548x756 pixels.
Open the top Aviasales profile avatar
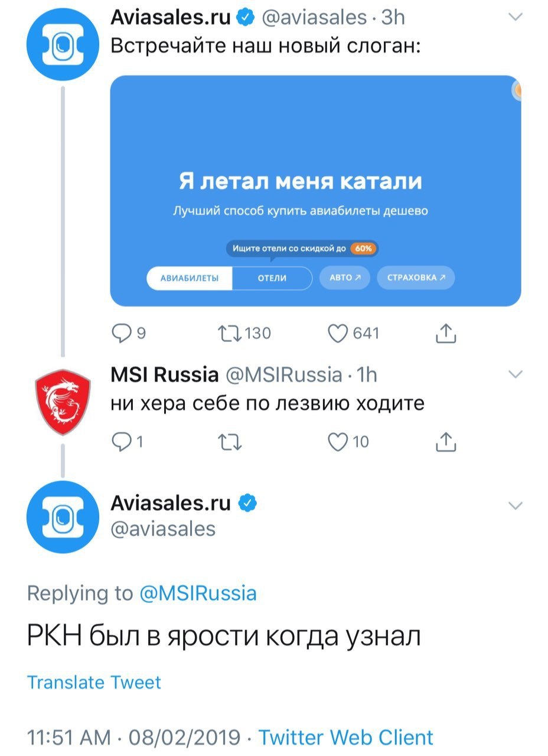point(63,44)
